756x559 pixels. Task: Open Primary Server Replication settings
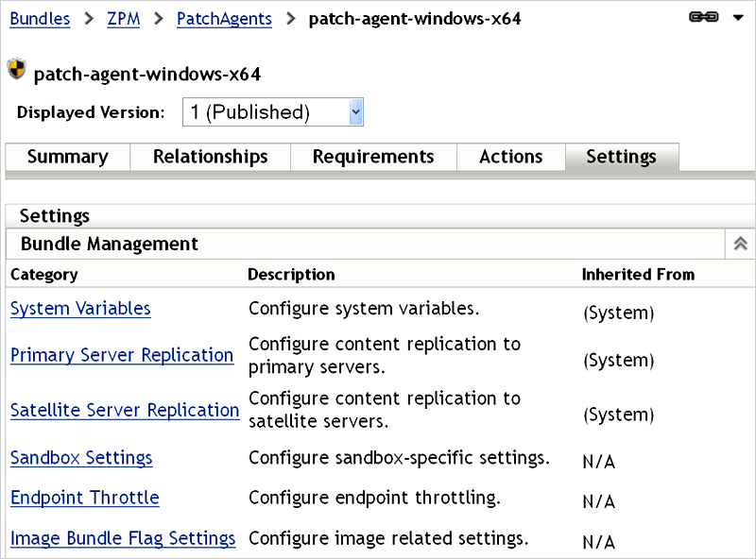(122, 355)
